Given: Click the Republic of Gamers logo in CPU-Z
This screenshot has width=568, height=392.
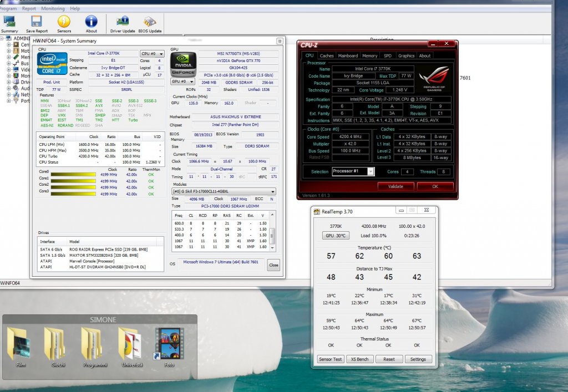Looking at the screenshot, I should [434, 78].
